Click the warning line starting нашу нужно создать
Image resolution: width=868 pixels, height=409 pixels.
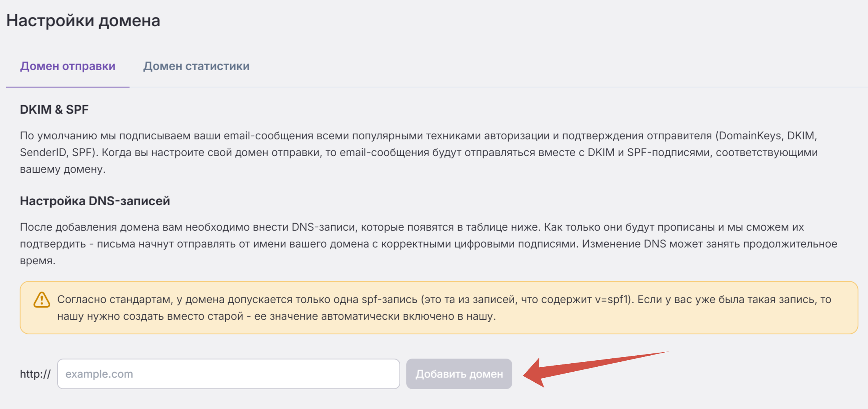(x=276, y=316)
